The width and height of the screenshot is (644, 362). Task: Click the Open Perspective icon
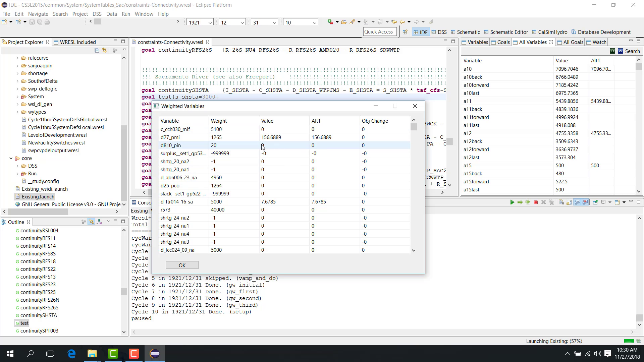tap(405, 32)
